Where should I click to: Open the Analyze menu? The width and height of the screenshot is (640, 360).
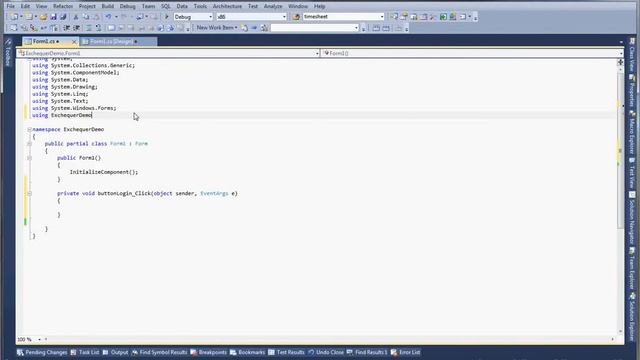tap(273, 6)
